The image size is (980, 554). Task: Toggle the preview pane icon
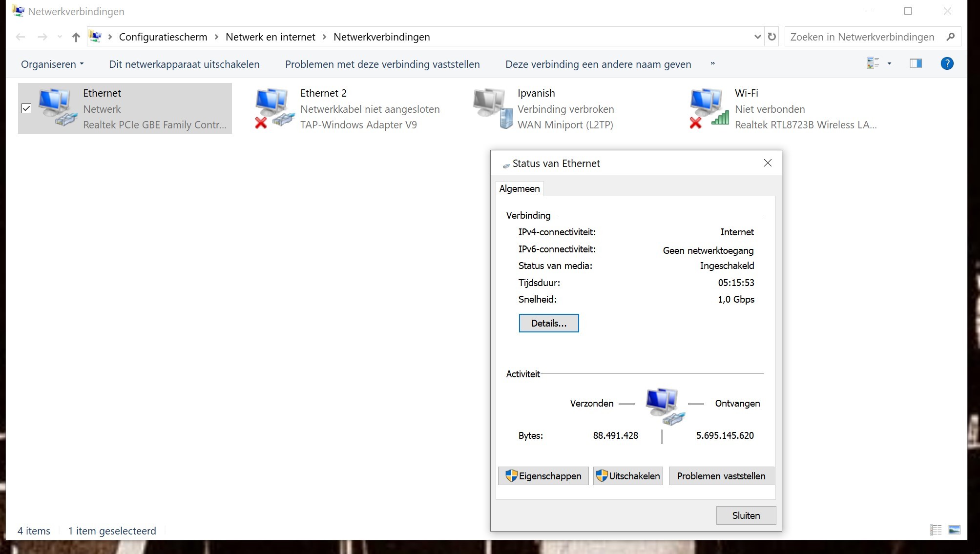(916, 63)
